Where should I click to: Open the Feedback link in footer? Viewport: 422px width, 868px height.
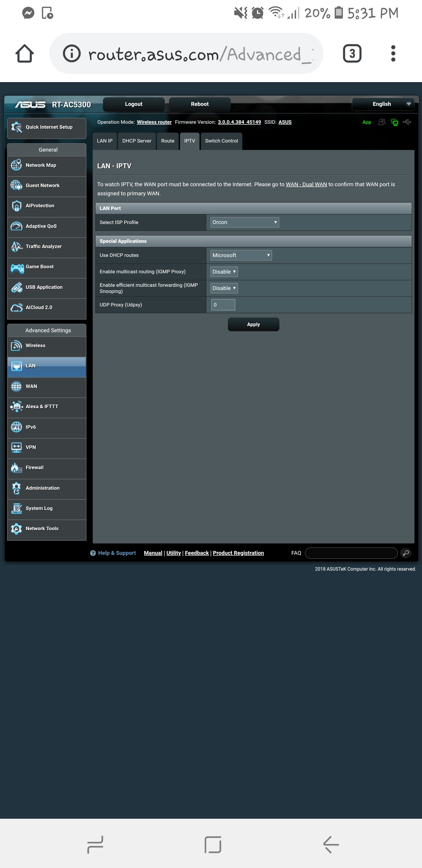coord(197,553)
